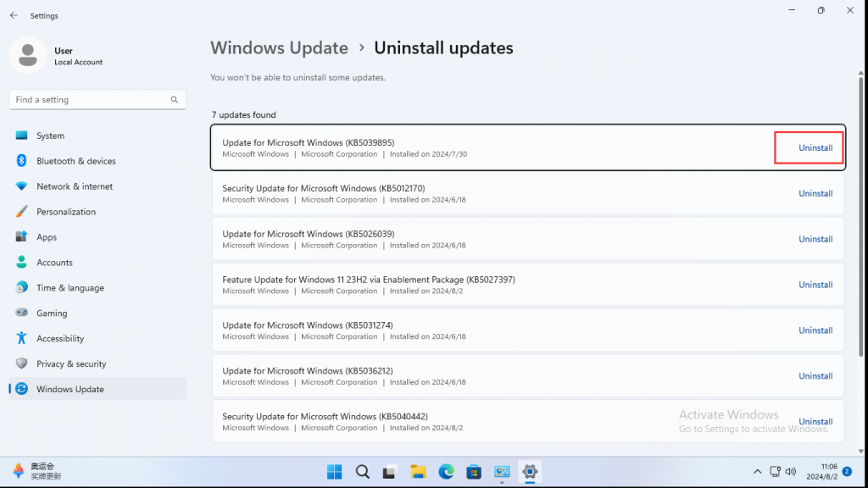Click the back arrow in Settings

pyautogui.click(x=14, y=15)
